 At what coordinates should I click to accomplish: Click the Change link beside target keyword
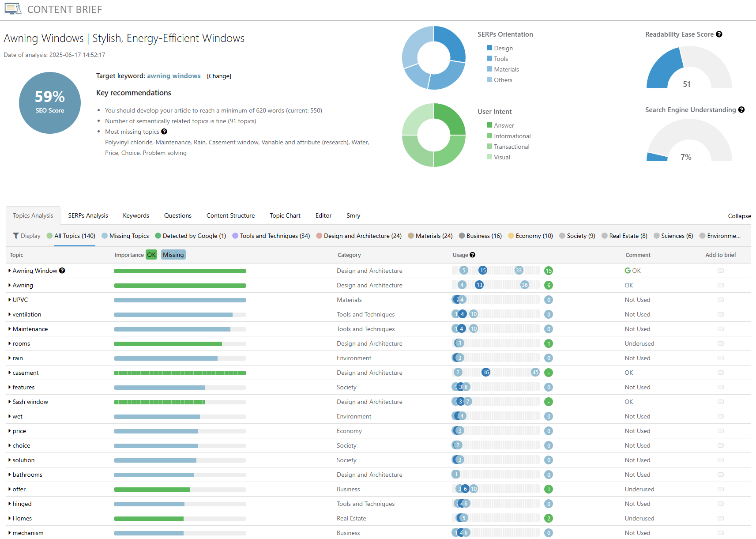[x=219, y=76]
